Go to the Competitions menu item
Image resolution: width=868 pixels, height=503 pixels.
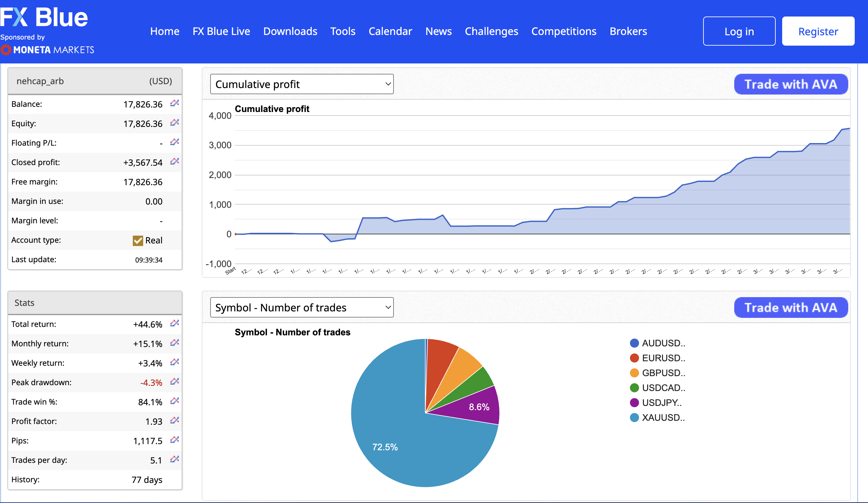coord(564,31)
